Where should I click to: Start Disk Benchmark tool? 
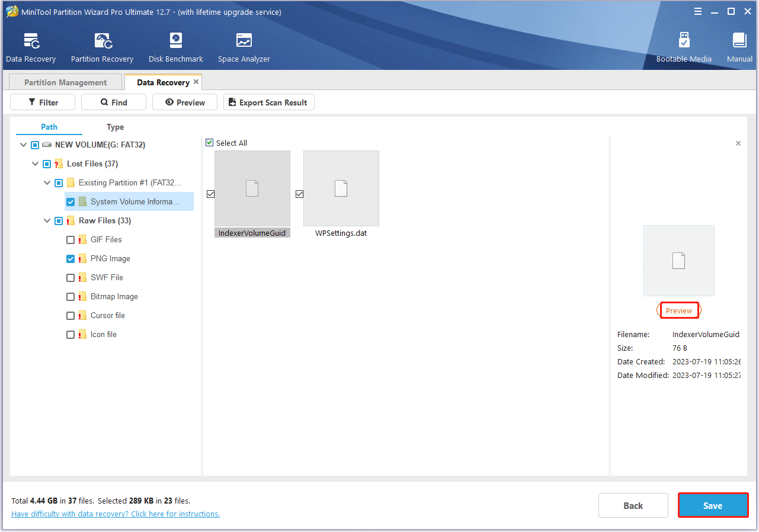coord(176,40)
